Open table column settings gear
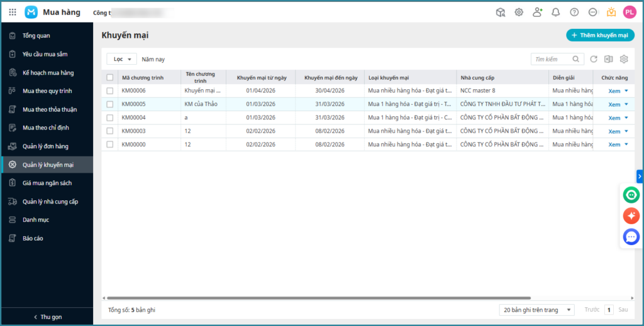644x326 pixels. coord(624,59)
